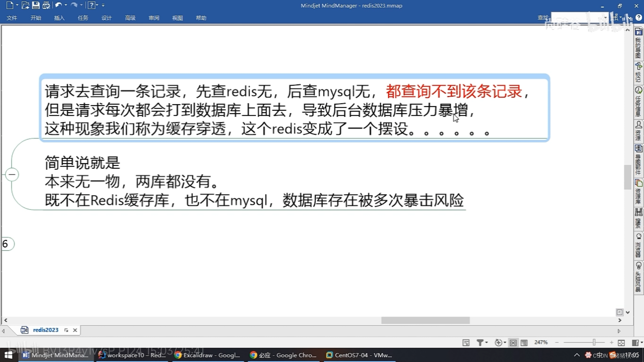The height and width of the screenshot is (362, 644).
Task: Open the 搜索 search side panel
Action: (638, 219)
